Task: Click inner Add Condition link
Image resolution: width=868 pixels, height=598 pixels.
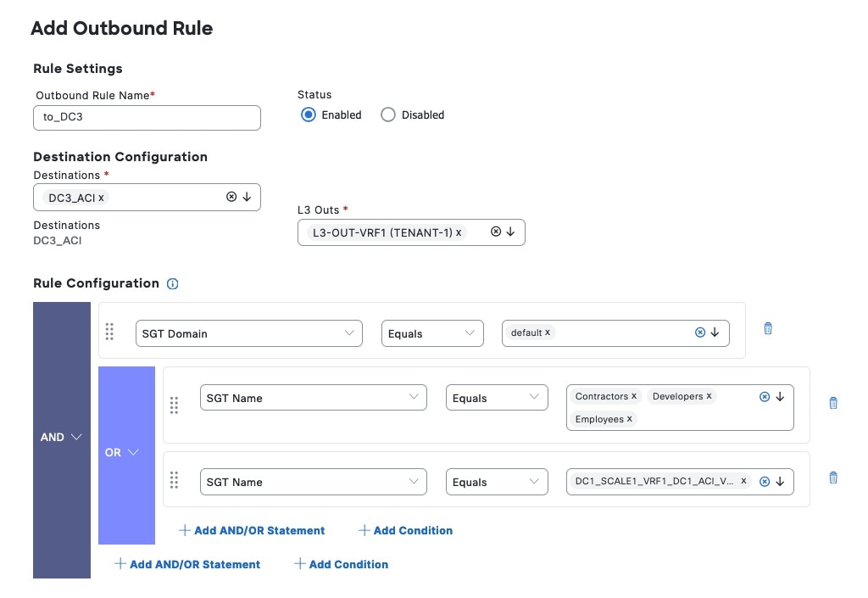Action: (405, 530)
